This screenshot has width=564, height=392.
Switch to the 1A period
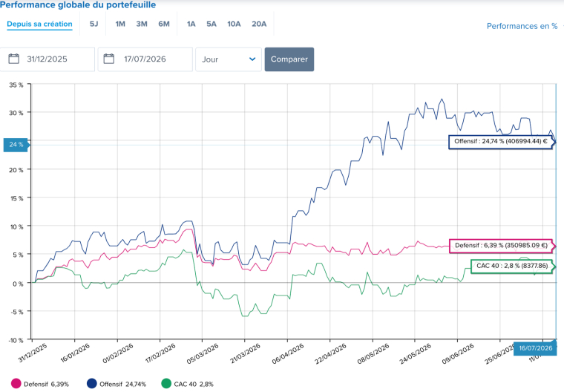(191, 24)
